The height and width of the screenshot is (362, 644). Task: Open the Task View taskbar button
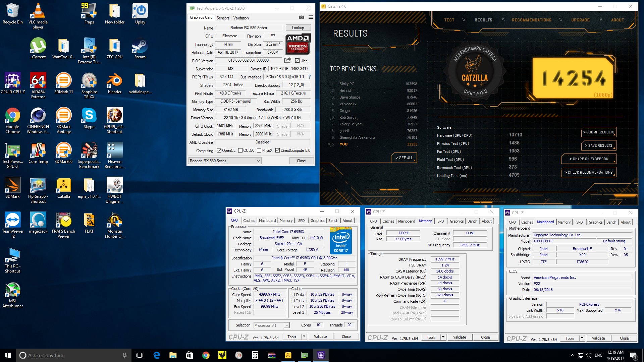tap(140, 355)
